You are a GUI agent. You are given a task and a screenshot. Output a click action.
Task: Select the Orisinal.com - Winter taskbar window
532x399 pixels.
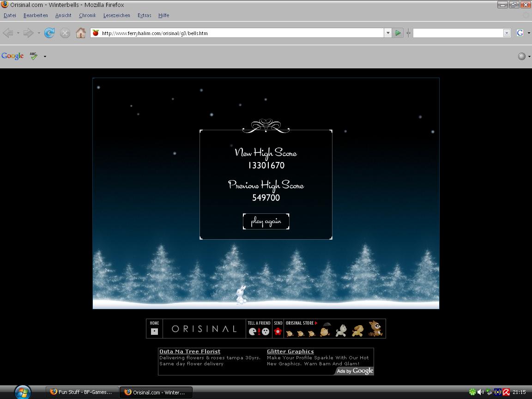click(x=156, y=392)
